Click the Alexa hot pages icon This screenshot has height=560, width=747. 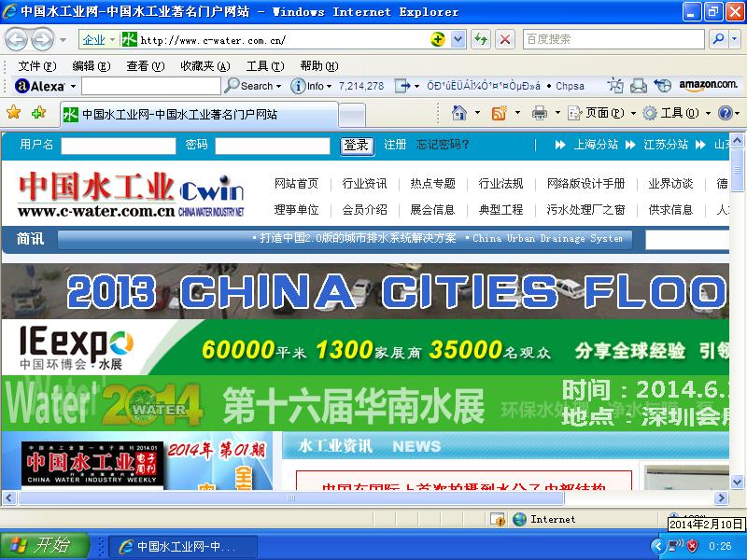[x=615, y=86]
